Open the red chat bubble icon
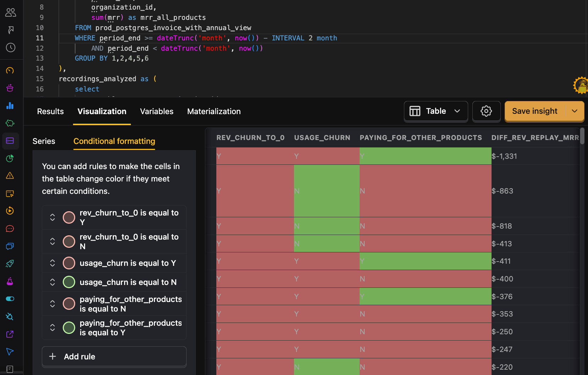588x375 pixels. tap(10, 229)
